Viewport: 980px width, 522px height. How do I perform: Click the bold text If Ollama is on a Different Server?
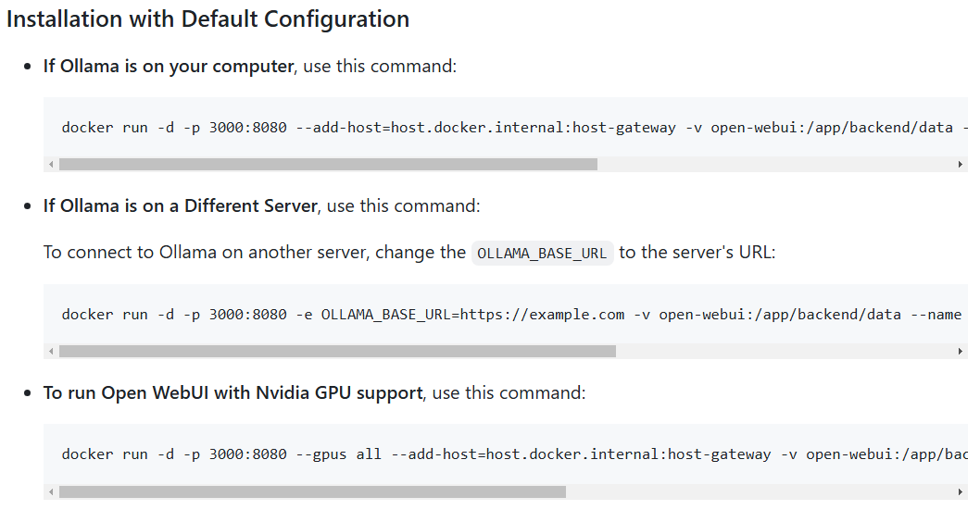180,206
